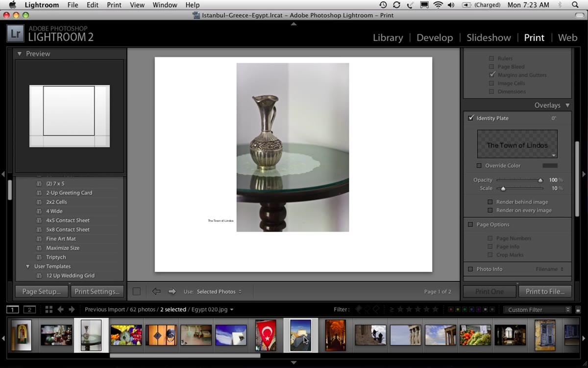Open the Lightroom Lr logo identity plate
The width and height of the screenshot is (588, 368).
pos(16,33)
